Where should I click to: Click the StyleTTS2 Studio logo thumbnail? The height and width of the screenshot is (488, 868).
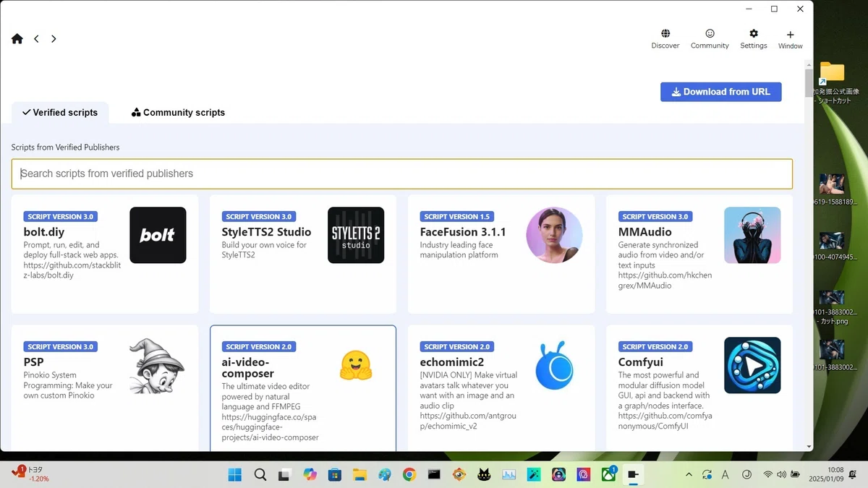(356, 235)
